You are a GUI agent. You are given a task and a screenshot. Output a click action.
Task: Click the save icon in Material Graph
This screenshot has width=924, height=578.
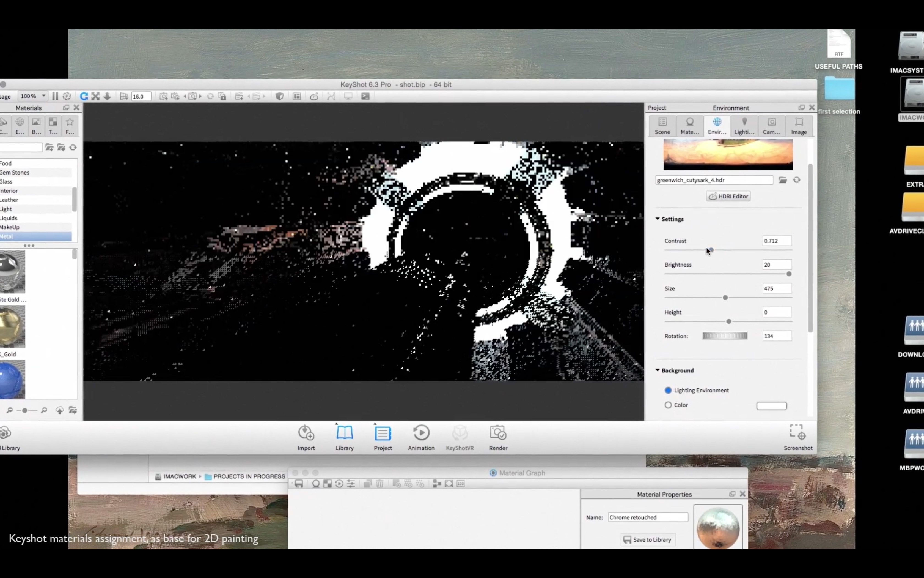tap(299, 484)
